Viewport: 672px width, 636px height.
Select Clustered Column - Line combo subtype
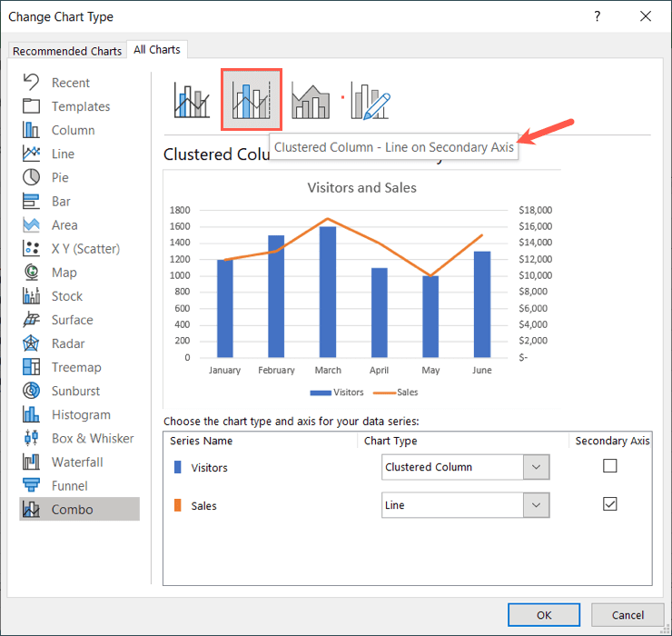click(x=192, y=100)
